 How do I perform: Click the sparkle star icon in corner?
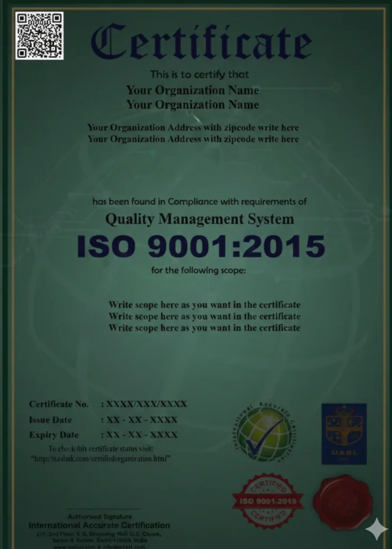click(x=376, y=529)
